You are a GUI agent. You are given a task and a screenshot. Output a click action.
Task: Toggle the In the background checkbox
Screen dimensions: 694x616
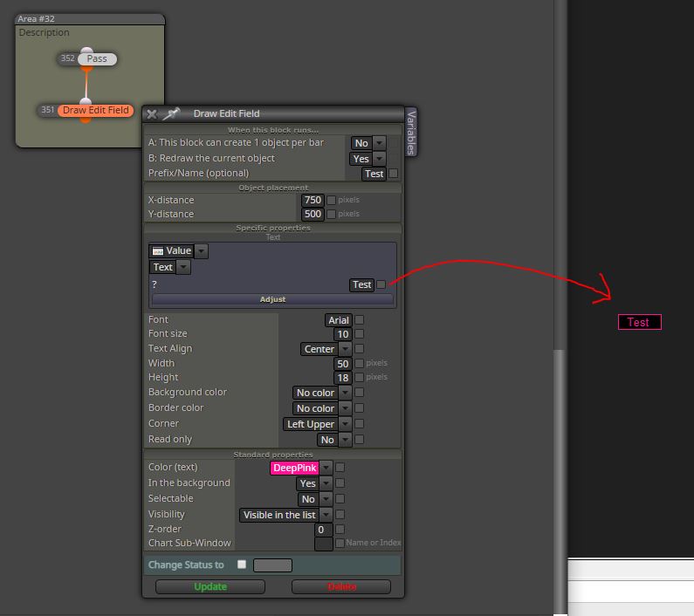340,483
